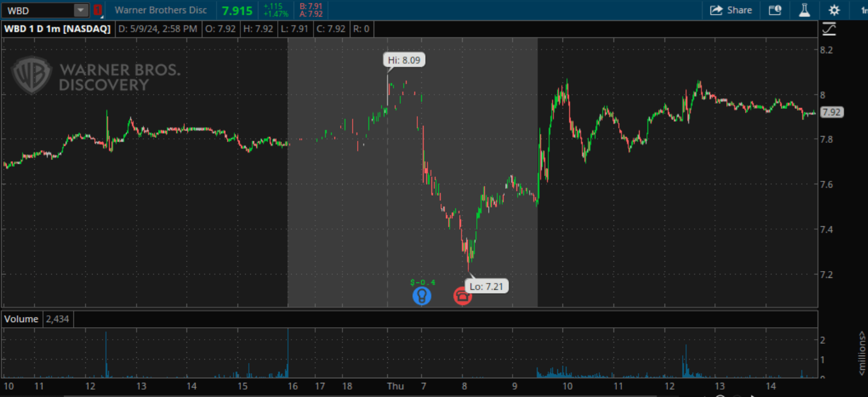
Task: Click the red symbol link number 1 icon
Action: point(98,10)
